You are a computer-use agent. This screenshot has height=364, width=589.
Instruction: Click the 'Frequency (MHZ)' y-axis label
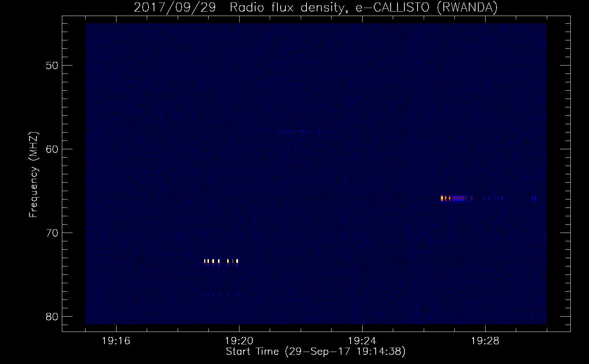33,175
